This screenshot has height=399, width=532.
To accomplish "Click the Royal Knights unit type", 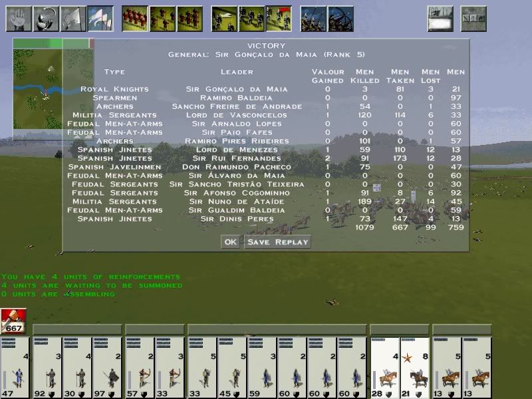I will (114, 89).
